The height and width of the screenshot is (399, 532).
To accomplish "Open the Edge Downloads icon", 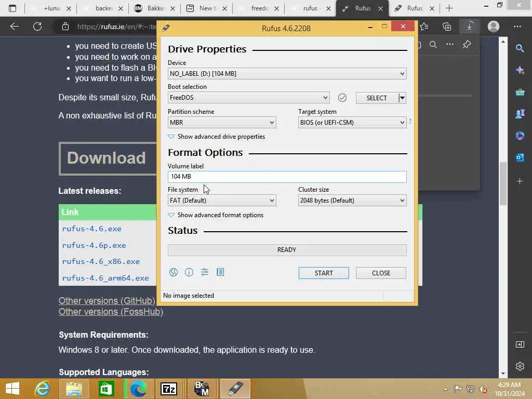I will tap(470, 26).
